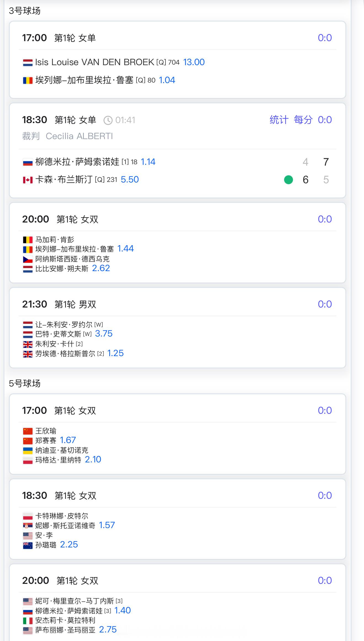Open 每分 point-by-point link
The width and height of the screenshot is (364, 641).
[x=303, y=120]
